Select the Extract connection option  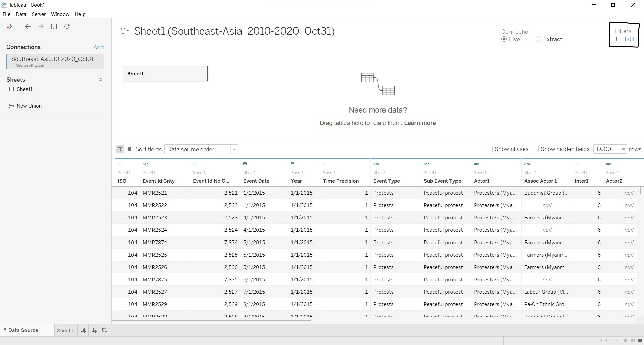click(538, 39)
